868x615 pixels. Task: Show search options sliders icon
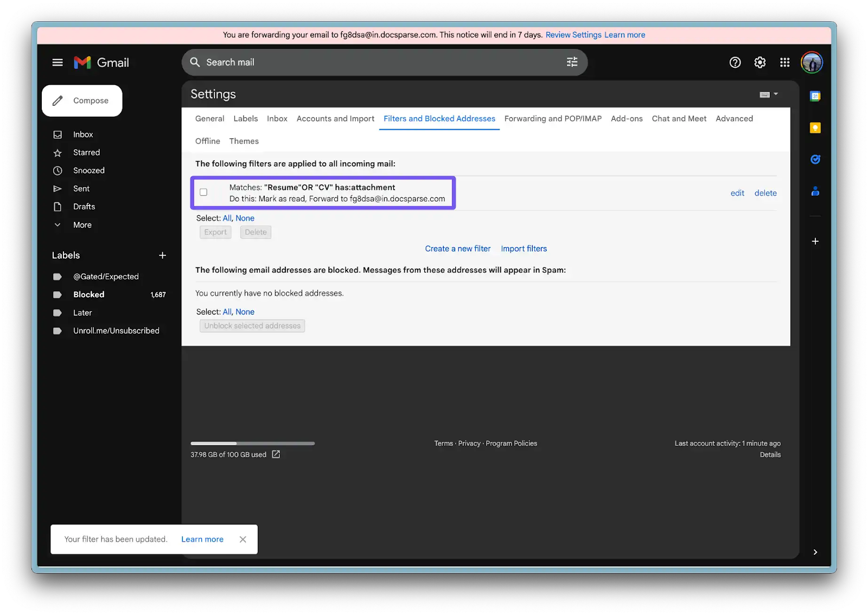pyautogui.click(x=572, y=62)
